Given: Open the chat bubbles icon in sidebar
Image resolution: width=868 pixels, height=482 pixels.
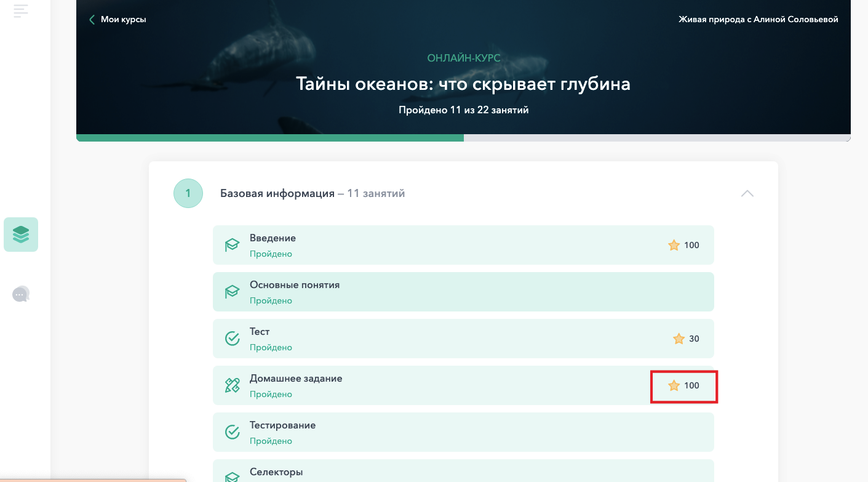Looking at the screenshot, I should coord(21,294).
